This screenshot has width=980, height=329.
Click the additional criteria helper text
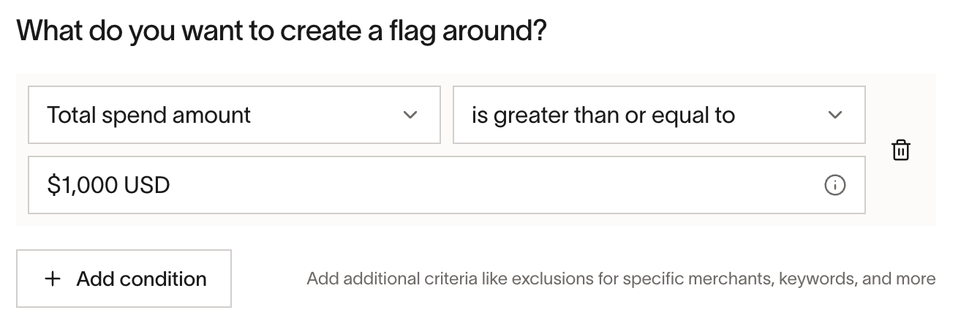pos(621,279)
